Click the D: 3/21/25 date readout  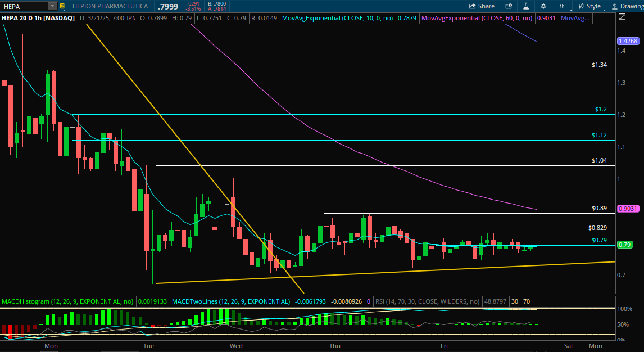tap(107, 18)
